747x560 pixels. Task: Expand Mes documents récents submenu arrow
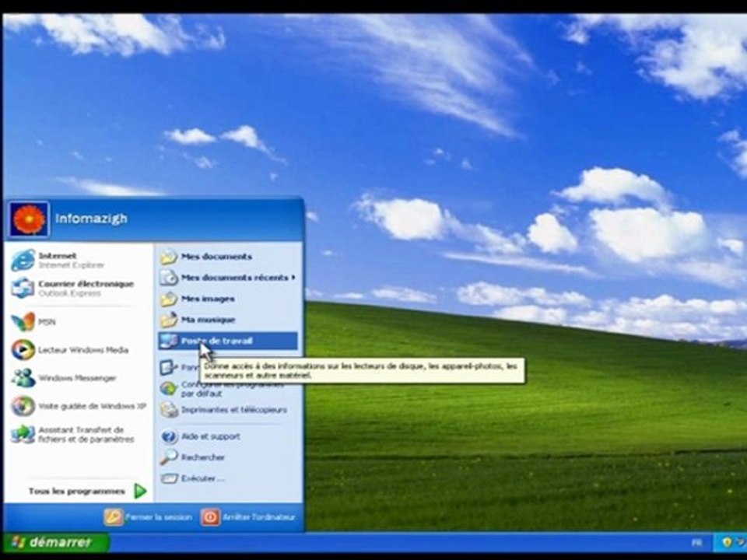pos(293,277)
